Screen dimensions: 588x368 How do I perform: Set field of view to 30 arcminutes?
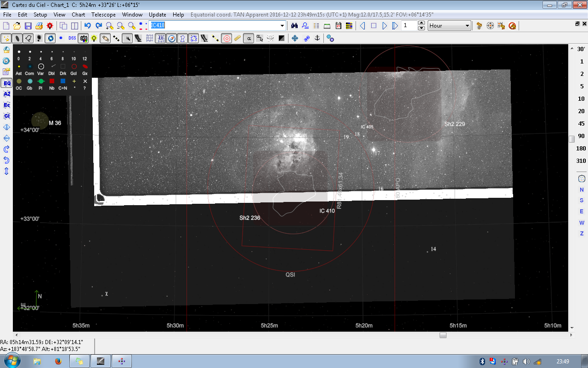pos(582,49)
